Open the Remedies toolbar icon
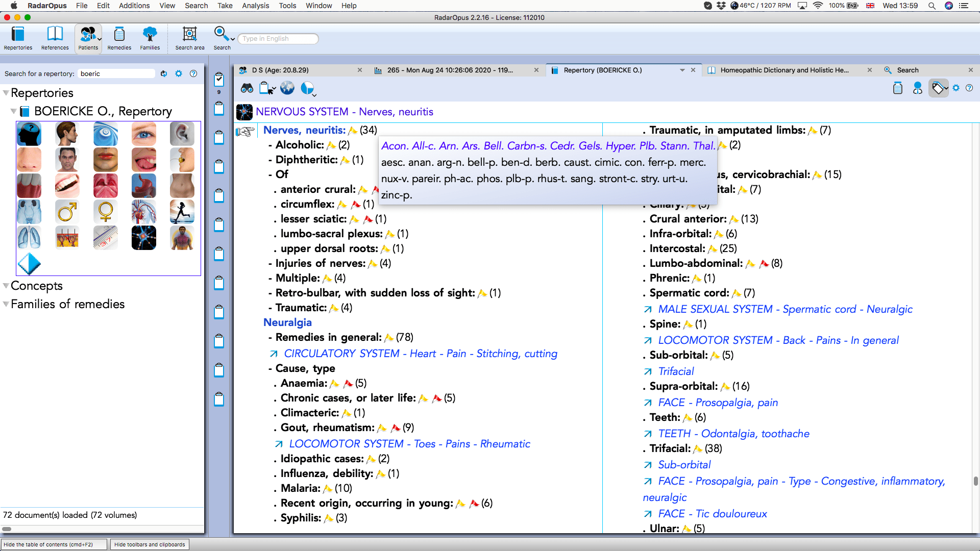 pyautogui.click(x=119, y=38)
